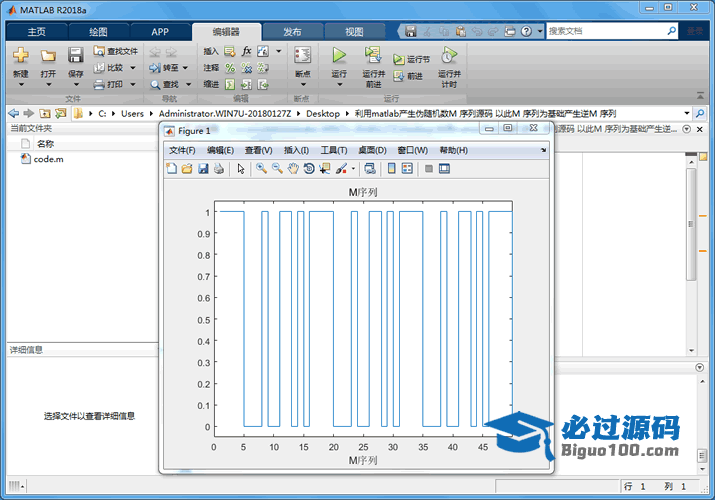
Task: Expand the 打印 dropdown arrow
Action: tap(133, 84)
